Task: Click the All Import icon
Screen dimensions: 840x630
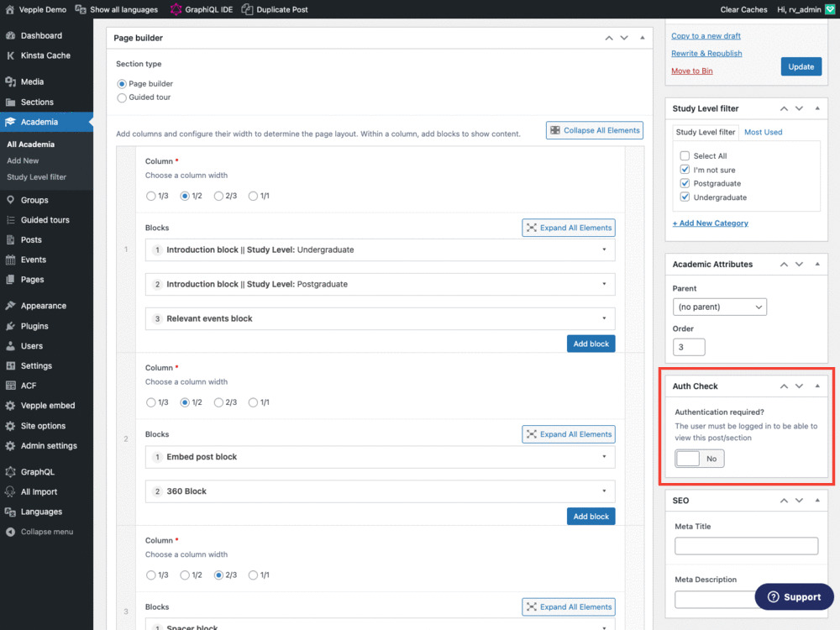Action: click(x=10, y=491)
